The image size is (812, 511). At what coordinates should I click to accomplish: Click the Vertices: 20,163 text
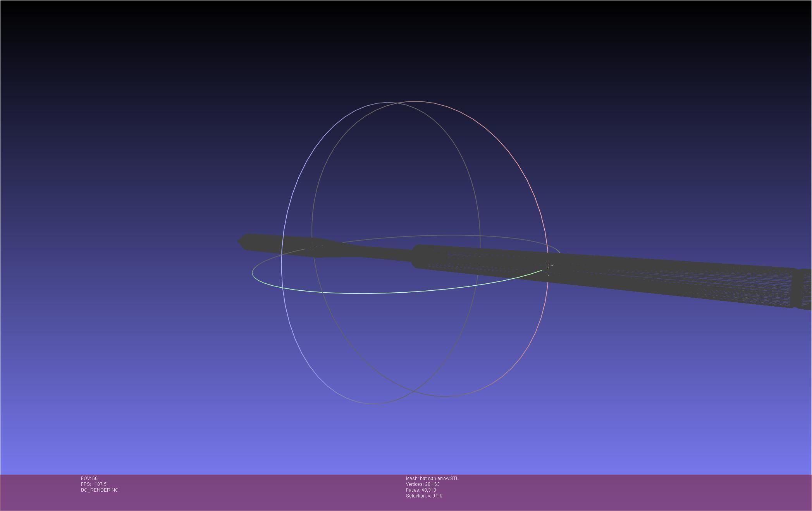pyautogui.click(x=423, y=484)
